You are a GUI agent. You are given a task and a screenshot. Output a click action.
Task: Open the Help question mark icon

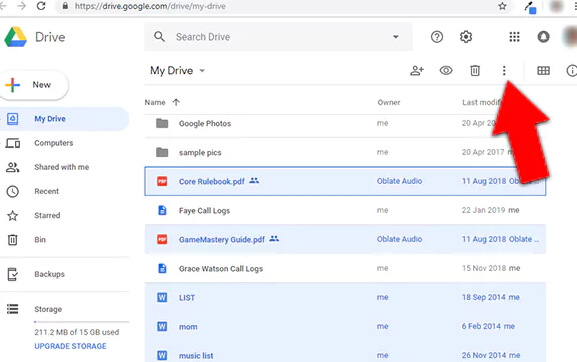[437, 37]
